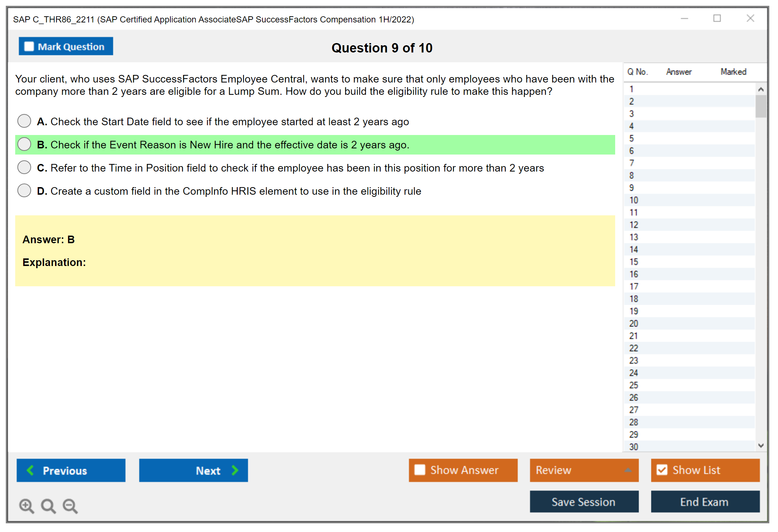This screenshot has width=778, height=532.
Task: Click the zoom out magnifier icon
Action: pyautogui.click(x=70, y=506)
